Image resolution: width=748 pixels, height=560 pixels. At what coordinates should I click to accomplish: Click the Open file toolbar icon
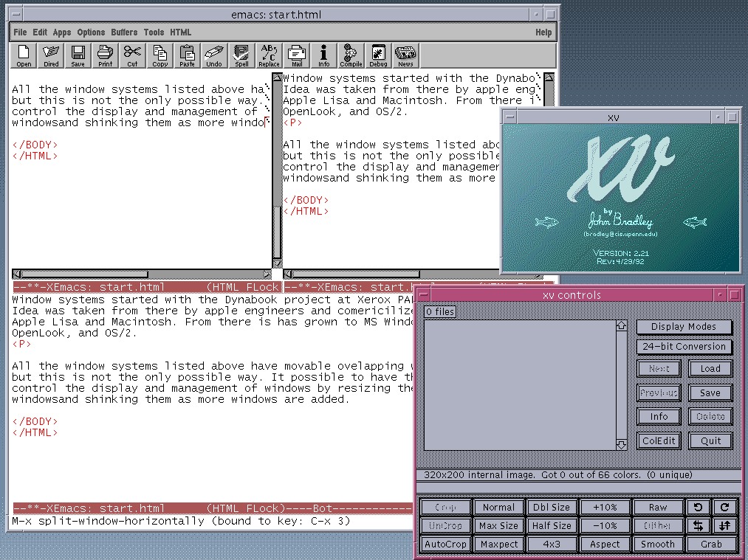tap(24, 55)
